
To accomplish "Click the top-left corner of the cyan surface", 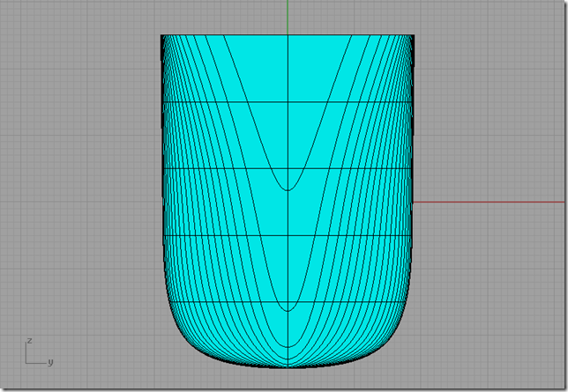I will point(161,36).
